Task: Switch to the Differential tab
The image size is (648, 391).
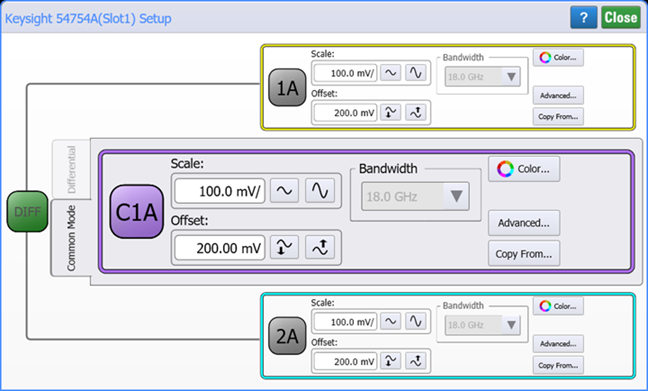Action: pos(71,169)
